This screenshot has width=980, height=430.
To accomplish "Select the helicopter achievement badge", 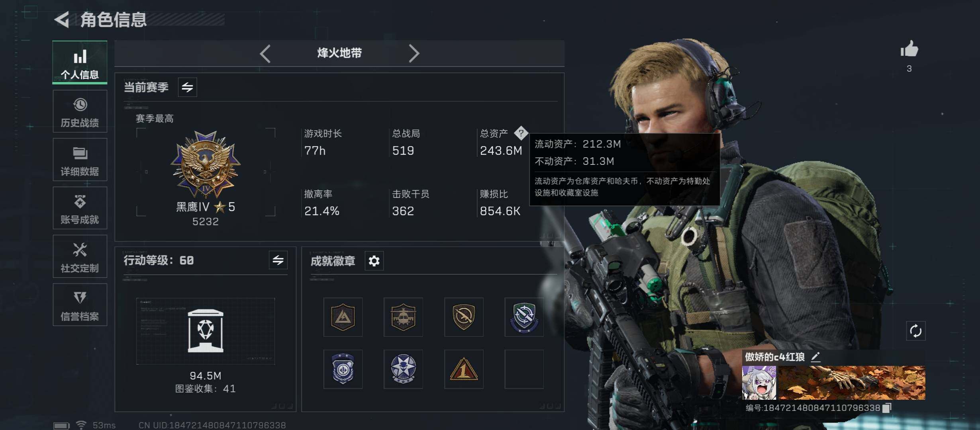I will coord(403,317).
